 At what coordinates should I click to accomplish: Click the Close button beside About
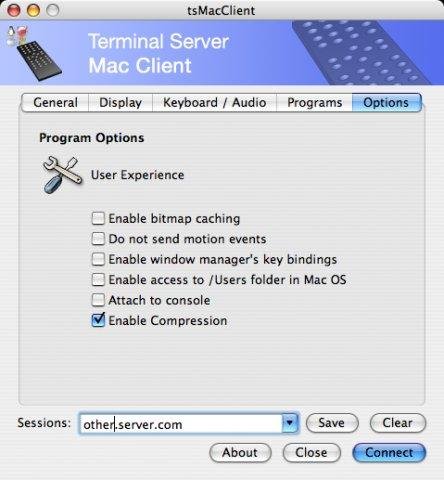311,453
